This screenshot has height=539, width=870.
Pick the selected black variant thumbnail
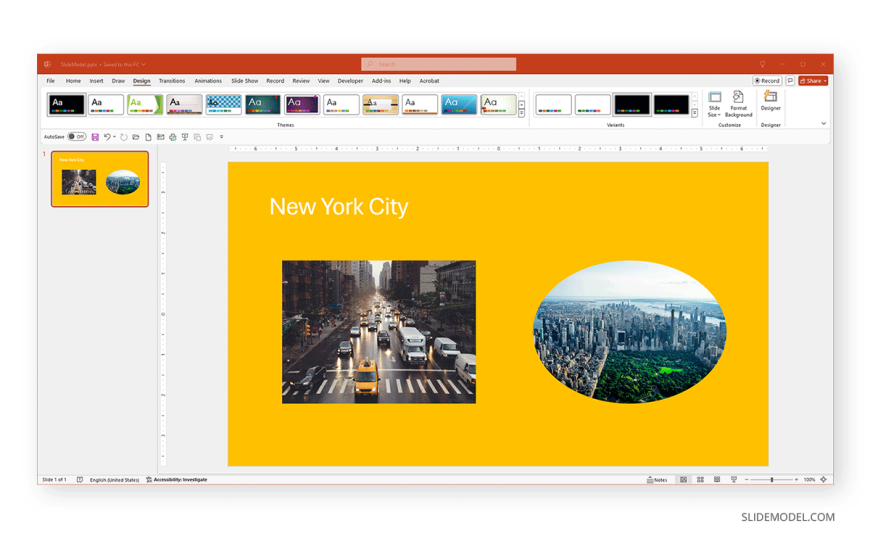click(632, 104)
